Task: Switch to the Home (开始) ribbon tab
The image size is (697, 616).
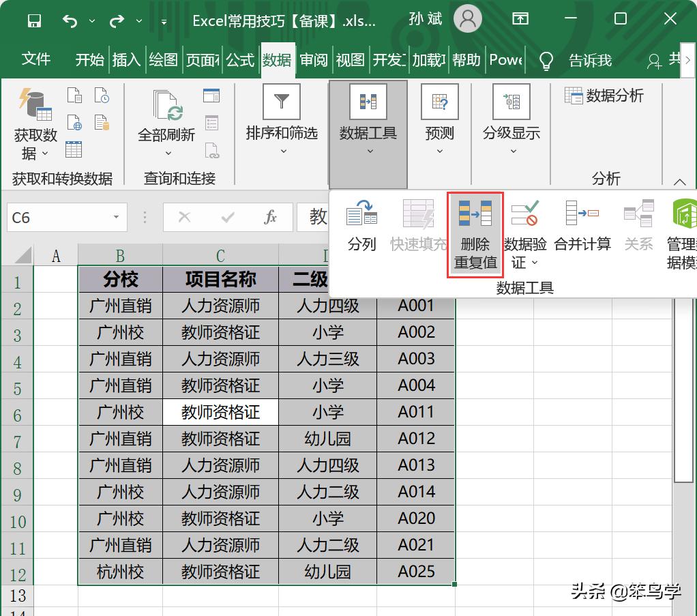Action: click(89, 60)
